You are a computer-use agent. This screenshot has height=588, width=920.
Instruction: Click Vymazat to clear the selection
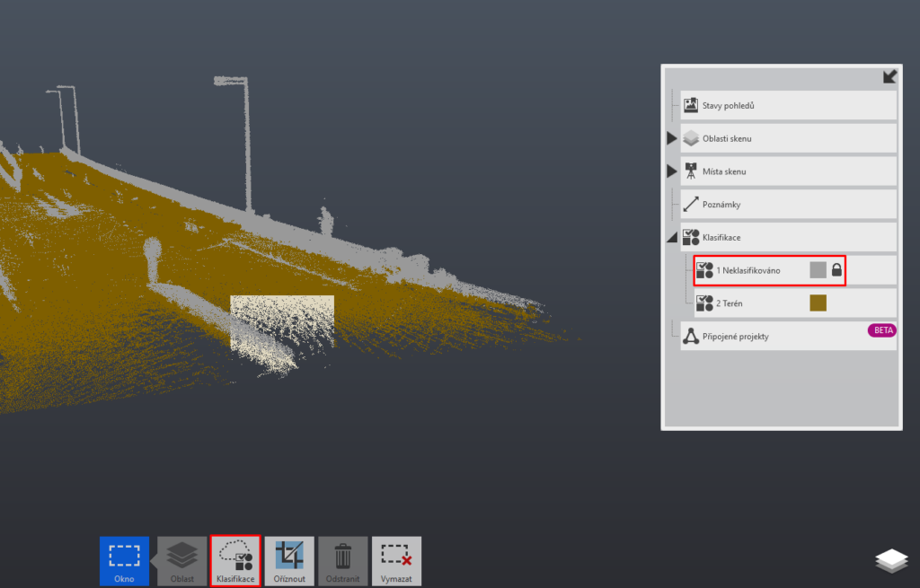[x=396, y=561]
